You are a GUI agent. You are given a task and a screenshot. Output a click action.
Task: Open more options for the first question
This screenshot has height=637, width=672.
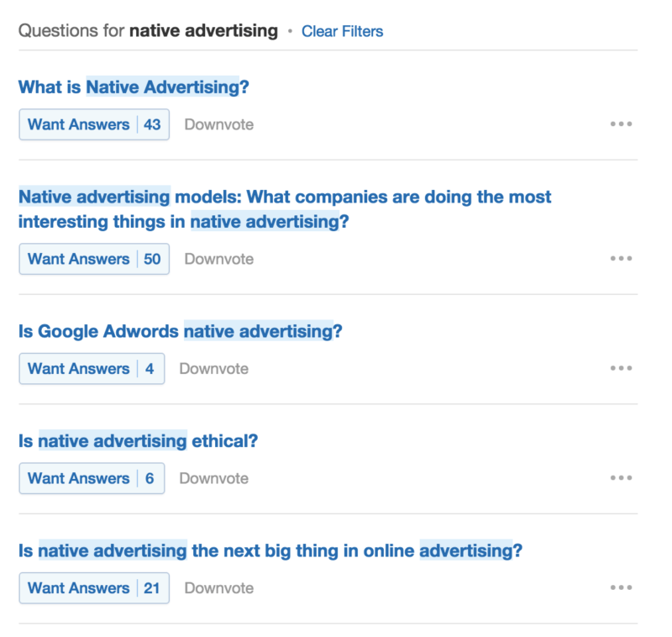[622, 124]
